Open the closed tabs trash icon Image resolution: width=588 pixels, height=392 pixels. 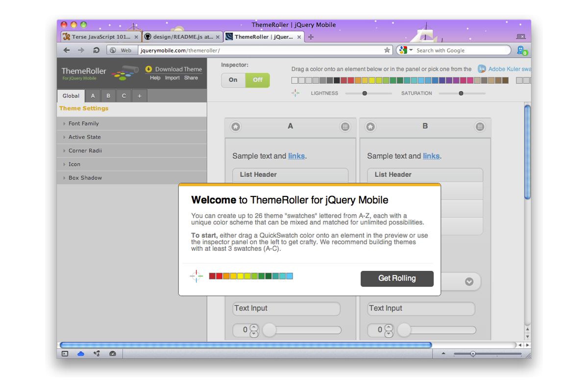(x=521, y=37)
